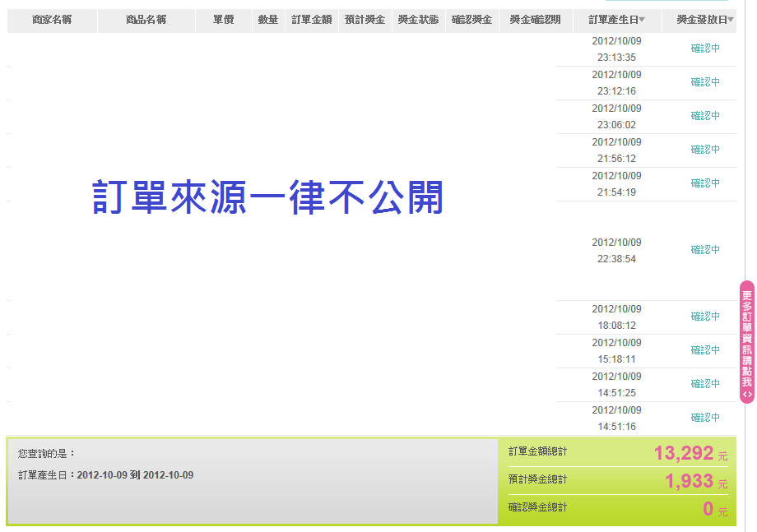Viewport: 757px width, 532px height.
Task: Click the 預計獎金總計 value 1,933
Action: pos(690,481)
